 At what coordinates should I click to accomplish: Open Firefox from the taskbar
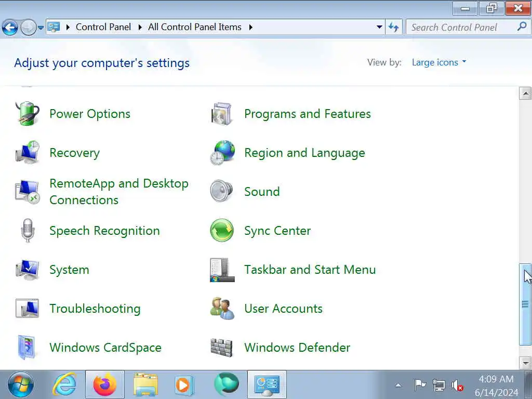105,384
